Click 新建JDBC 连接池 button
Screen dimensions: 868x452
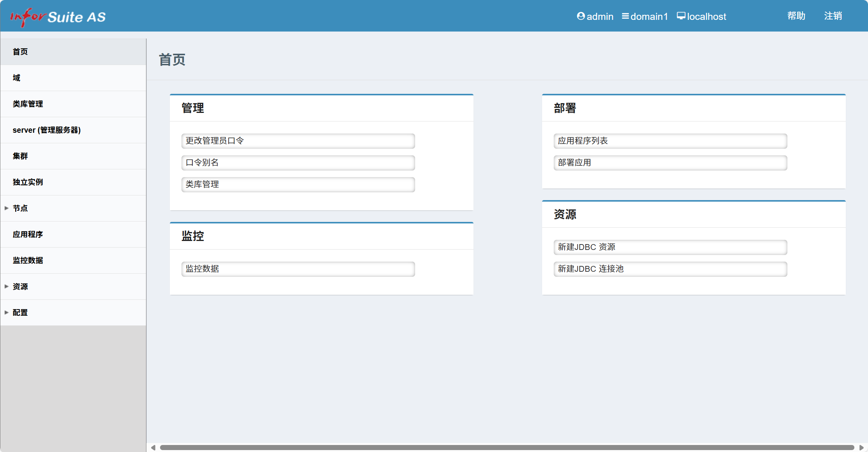coord(670,269)
